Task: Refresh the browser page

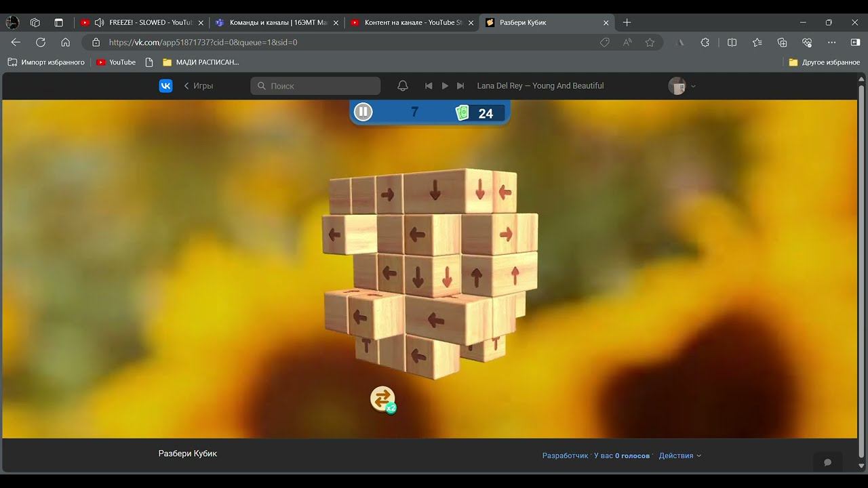Action: click(x=41, y=42)
